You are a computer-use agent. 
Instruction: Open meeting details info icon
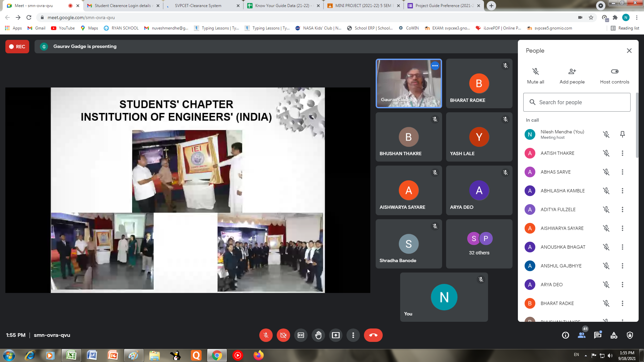click(x=566, y=335)
